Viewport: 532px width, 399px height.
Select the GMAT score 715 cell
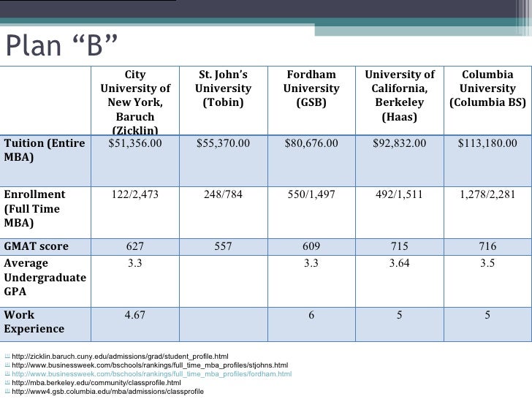pos(400,246)
